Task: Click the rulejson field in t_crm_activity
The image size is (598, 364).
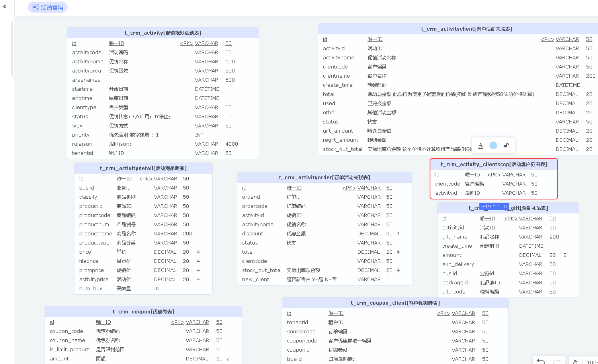Action: tap(82, 144)
